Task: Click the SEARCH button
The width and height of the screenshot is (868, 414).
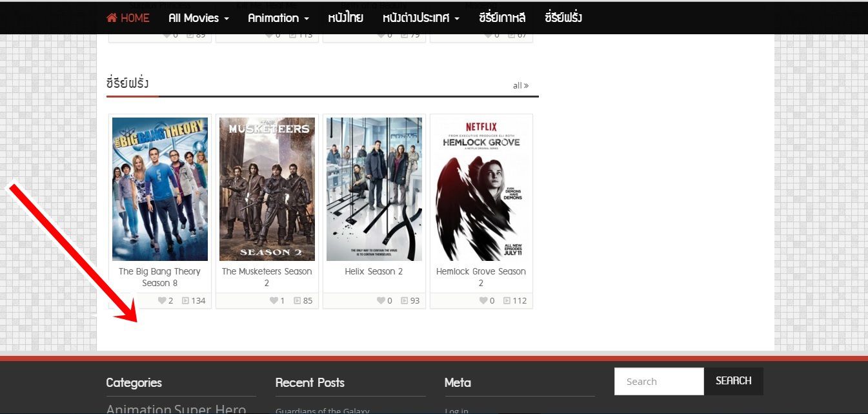Action: (734, 381)
